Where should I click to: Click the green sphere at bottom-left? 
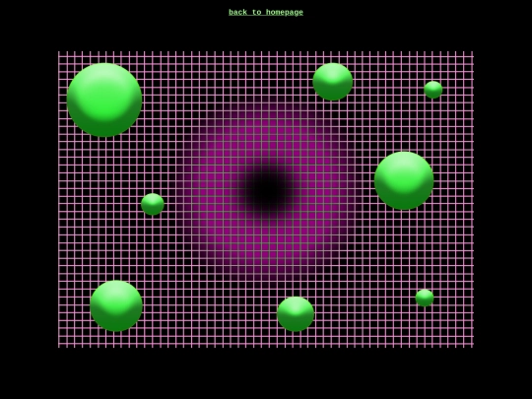(x=116, y=305)
